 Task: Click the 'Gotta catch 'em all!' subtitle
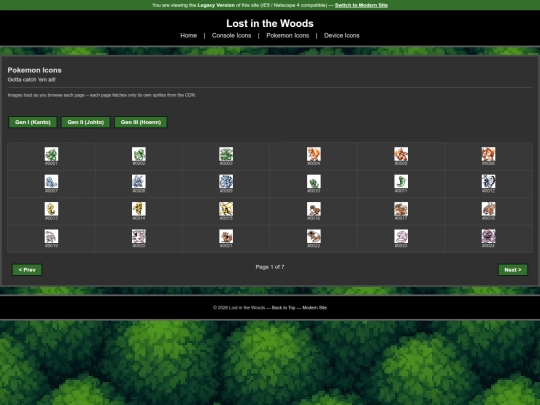pyautogui.click(x=31, y=80)
